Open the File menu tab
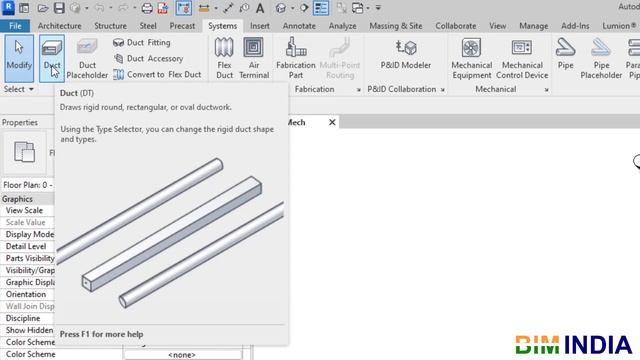This screenshot has height=360, width=640. click(15, 26)
